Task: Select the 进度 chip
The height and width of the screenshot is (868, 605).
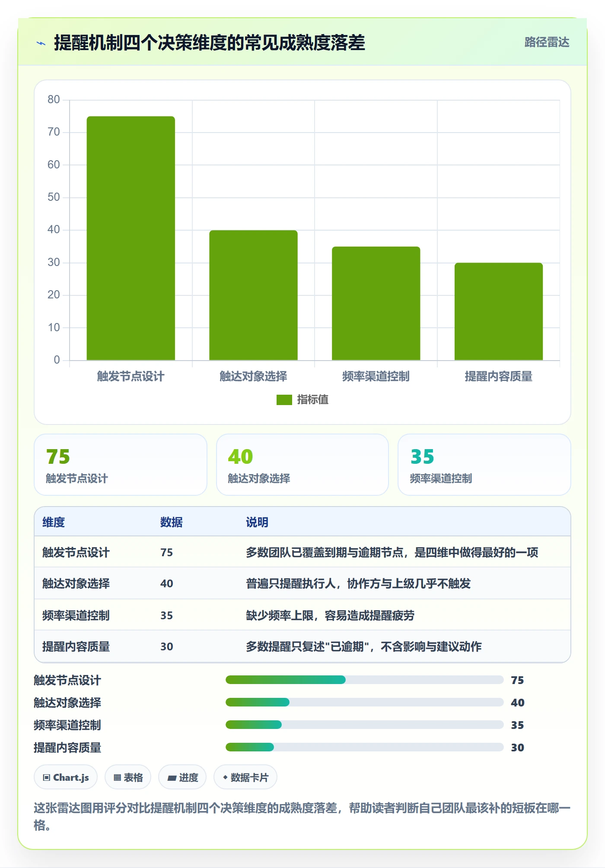Action: (x=182, y=777)
